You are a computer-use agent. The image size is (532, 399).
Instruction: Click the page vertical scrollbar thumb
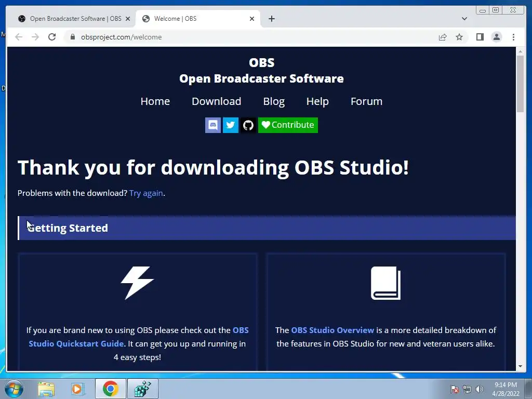(x=520, y=84)
